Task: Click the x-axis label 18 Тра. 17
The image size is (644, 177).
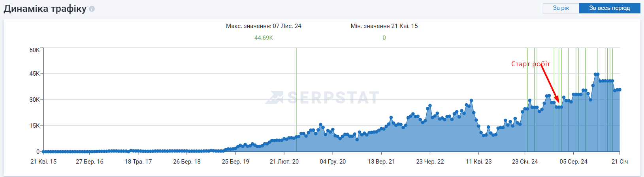Action: (138, 162)
